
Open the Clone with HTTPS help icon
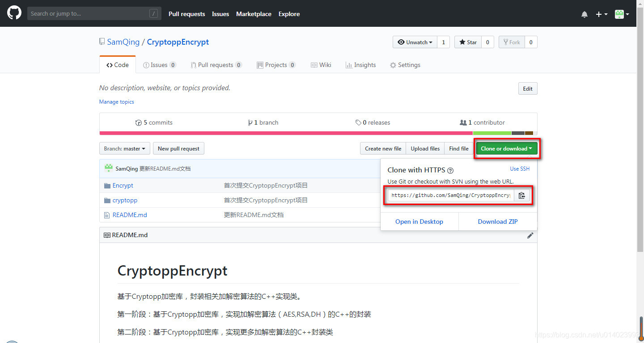(x=451, y=170)
